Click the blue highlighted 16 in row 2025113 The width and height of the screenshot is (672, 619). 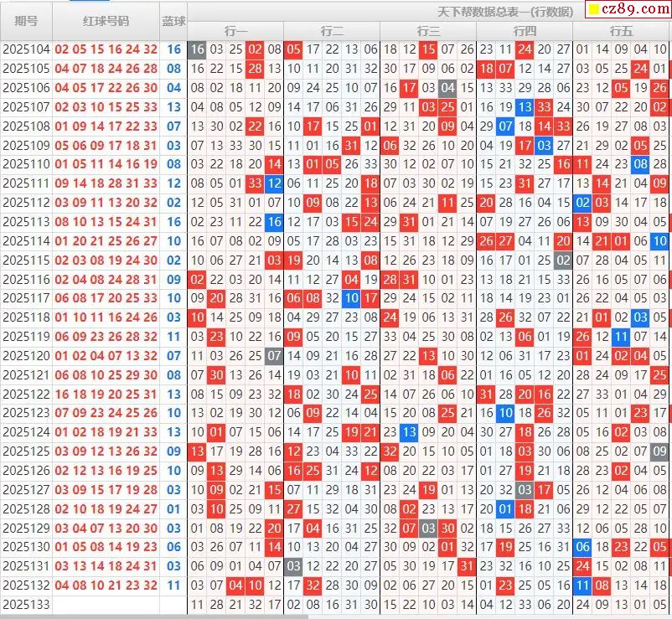pos(274,222)
